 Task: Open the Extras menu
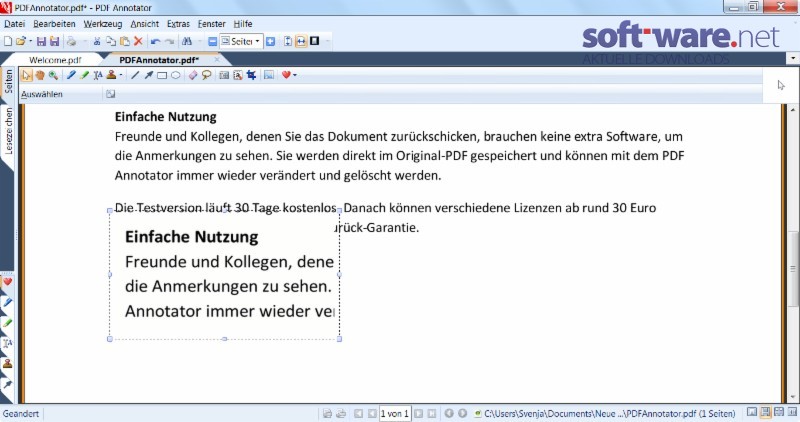coord(178,24)
